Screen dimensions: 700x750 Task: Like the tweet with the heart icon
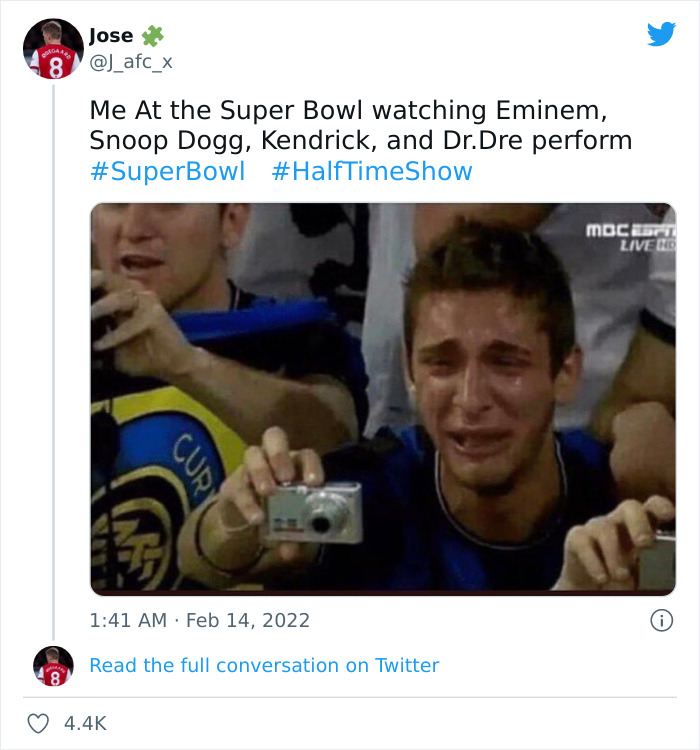[39, 722]
